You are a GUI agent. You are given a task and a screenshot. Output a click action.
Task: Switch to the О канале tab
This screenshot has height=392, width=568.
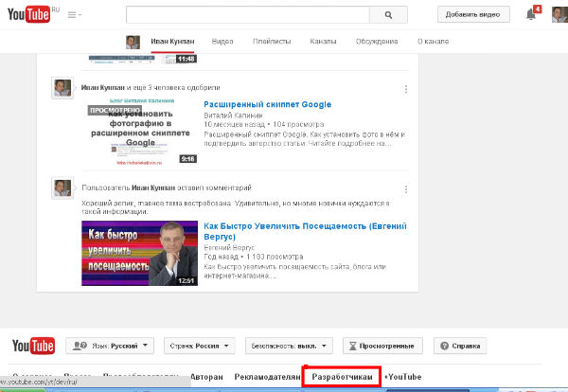[x=434, y=42]
